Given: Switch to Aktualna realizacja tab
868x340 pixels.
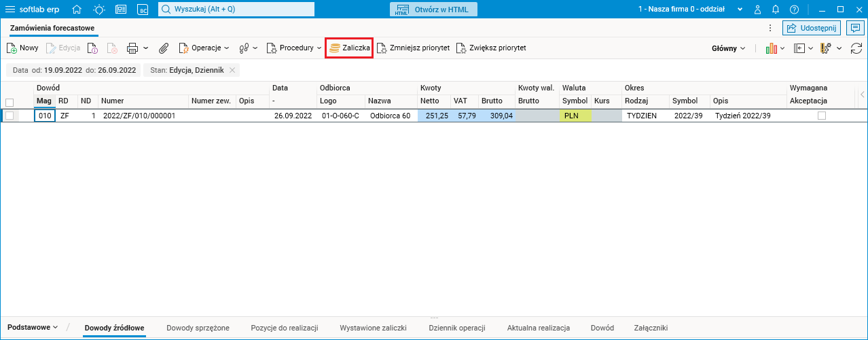Looking at the screenshot, I should (x=538, y=328).
